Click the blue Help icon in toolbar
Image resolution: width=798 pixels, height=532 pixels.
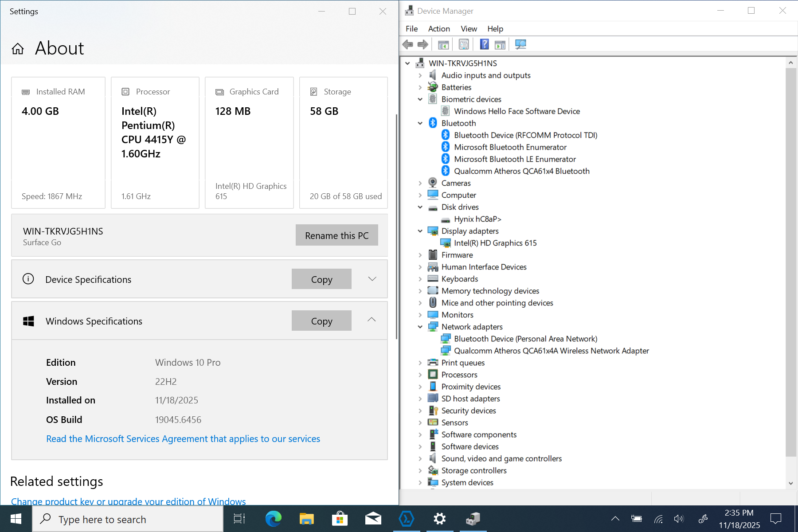(x=484, y=44)
